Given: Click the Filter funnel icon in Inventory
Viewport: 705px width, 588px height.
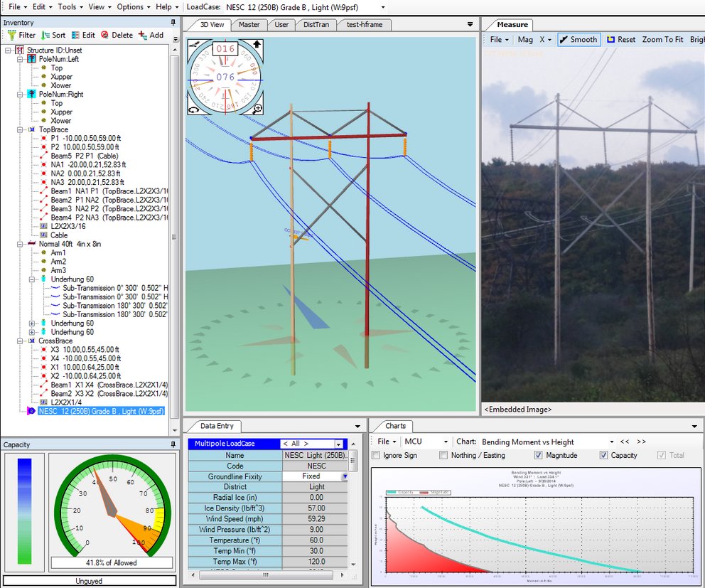Looking at the screenshot, I should coord(11,35).
